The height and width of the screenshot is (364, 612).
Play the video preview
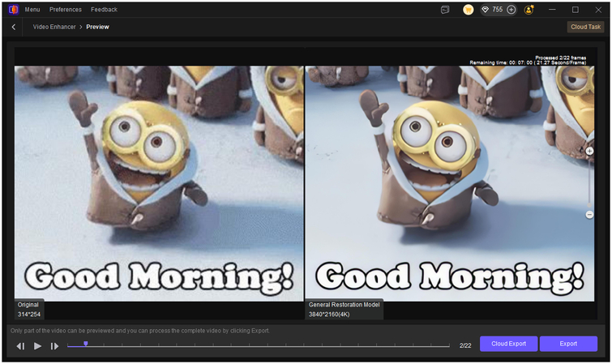point(37,345)
